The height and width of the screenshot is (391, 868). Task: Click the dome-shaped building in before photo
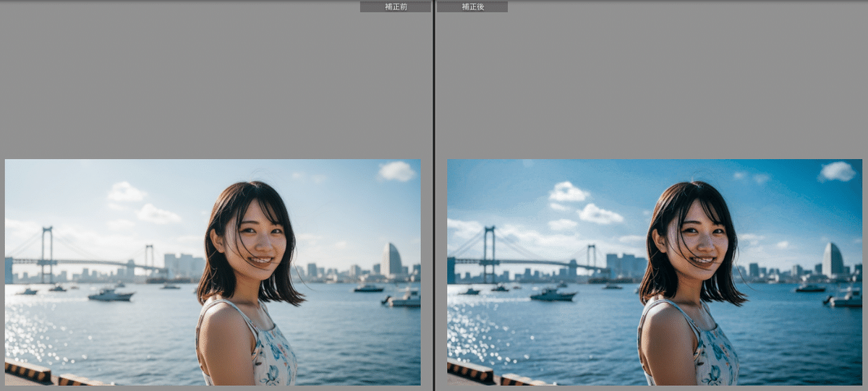[391, 259]
